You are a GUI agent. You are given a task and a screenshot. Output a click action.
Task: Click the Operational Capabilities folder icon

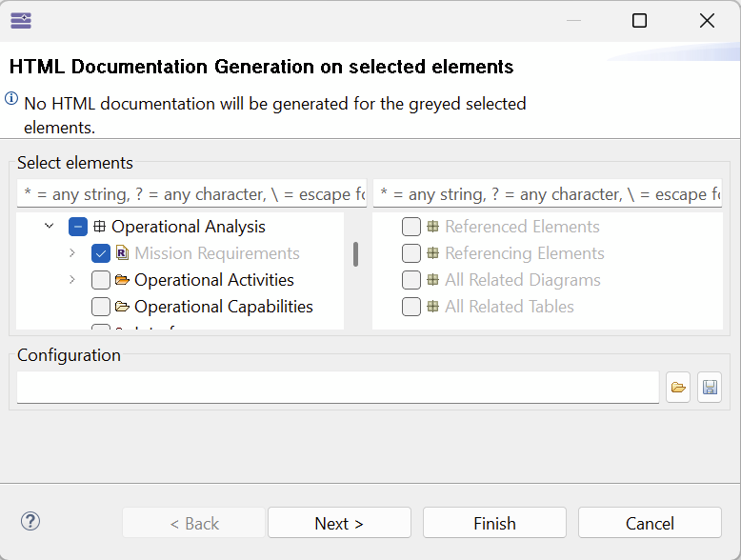tap(122, 307)
